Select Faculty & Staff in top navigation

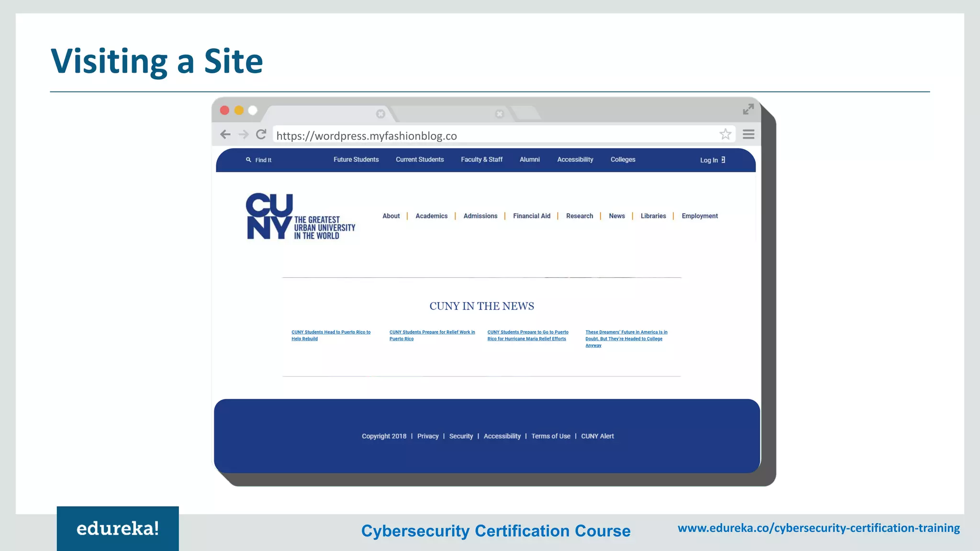click(482, 160)
